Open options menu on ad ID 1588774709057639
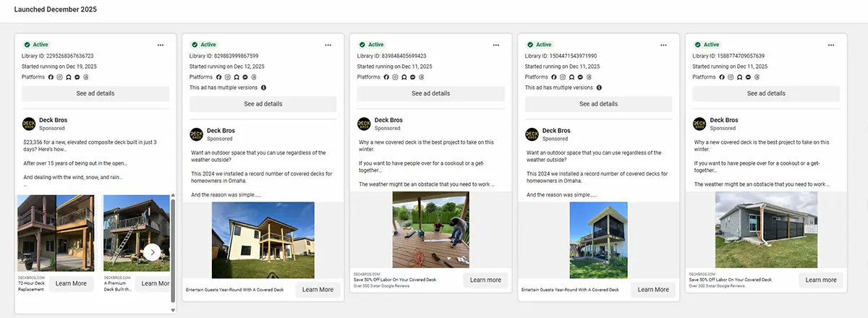 (x=832, y=45)
